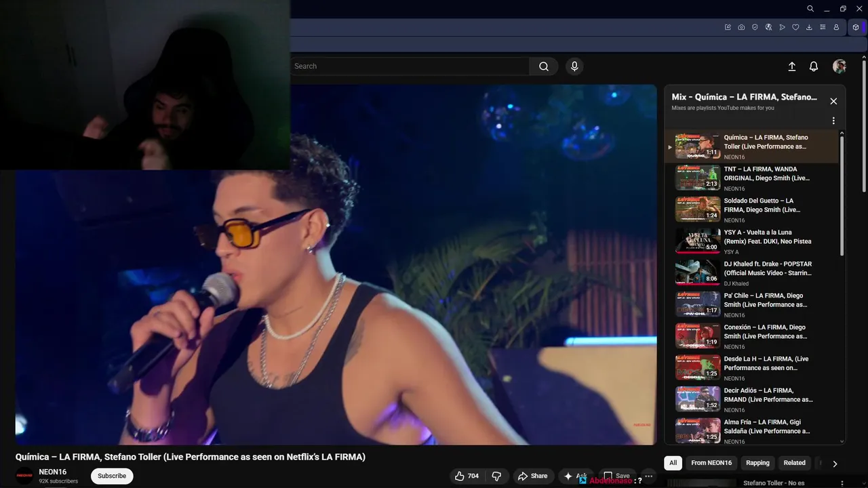Dislike the Química video
The height and width of the screenshot is (488, 868).
pyautogui.click(x=496, y=476)
